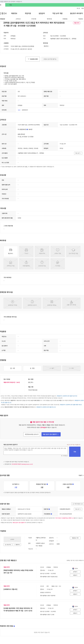Click 개인정보보호법 상세 보기 button
Viewport: 84px width, 644px height.
pos(32,434)
